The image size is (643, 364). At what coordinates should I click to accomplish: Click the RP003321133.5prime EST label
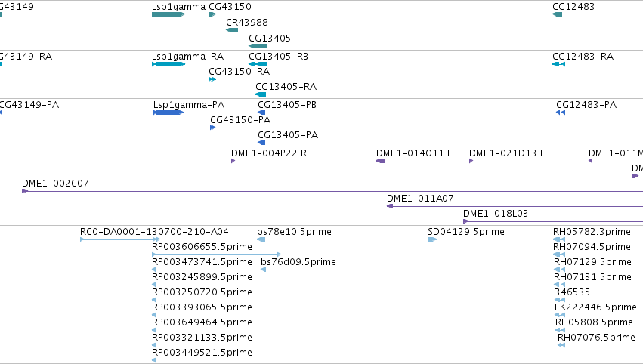[x=202, y=338]
